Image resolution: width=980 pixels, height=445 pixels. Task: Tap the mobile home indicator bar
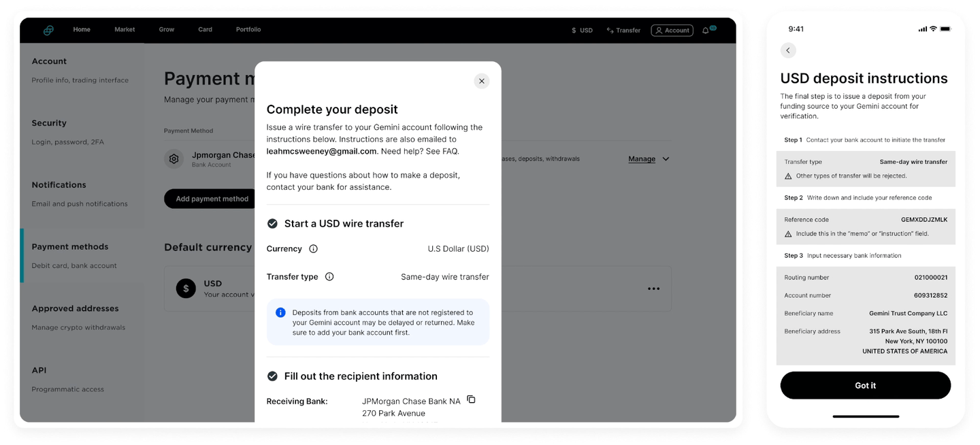click(x=866, y=416)
